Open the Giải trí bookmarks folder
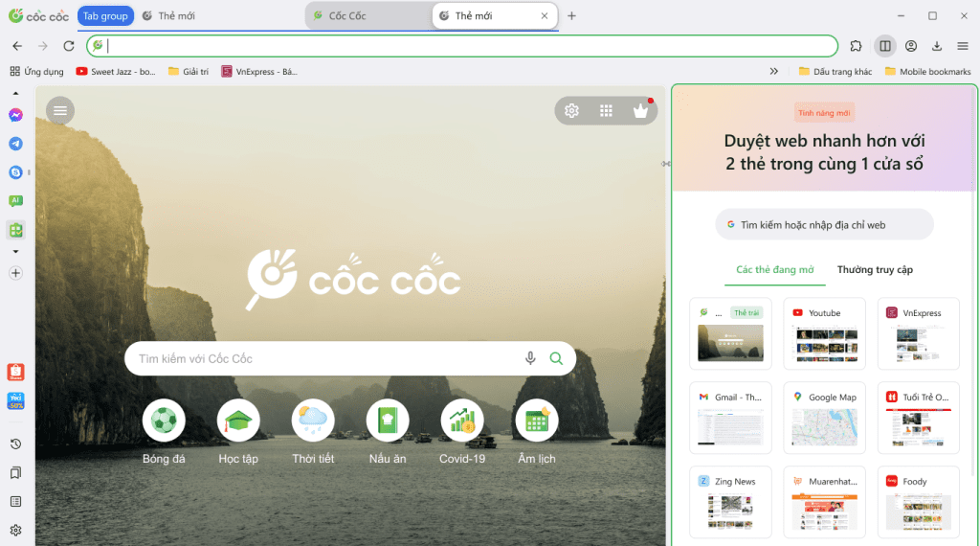The width and height of the screenshot is (980, 546). coord(189,71)
